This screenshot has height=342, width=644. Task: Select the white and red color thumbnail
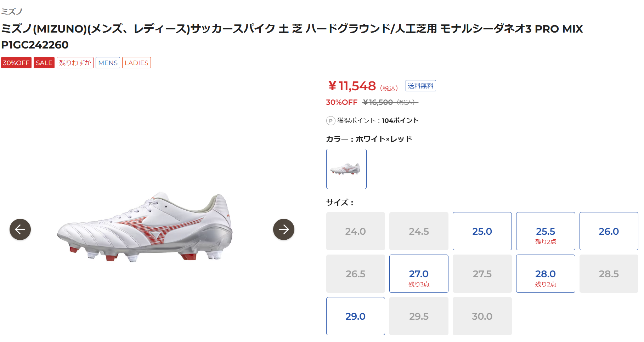tap(346, 169)
